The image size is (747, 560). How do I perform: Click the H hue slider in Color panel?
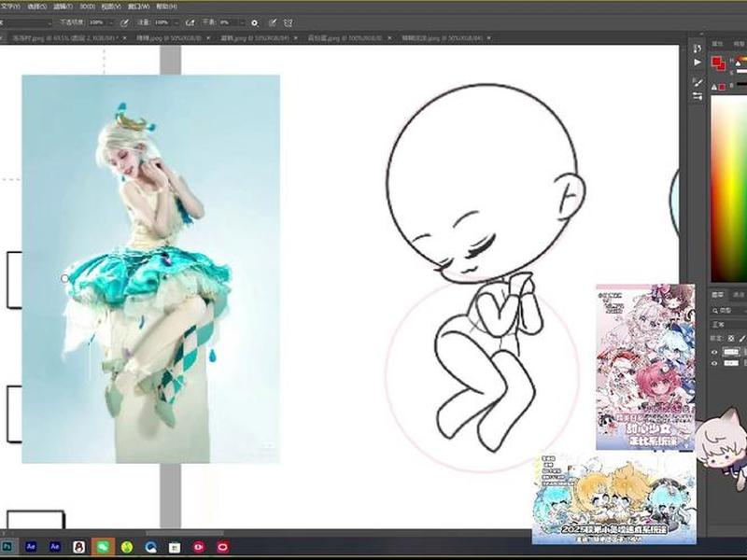(741, 61)
